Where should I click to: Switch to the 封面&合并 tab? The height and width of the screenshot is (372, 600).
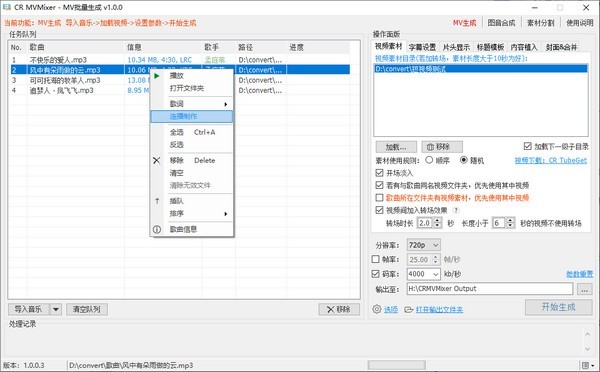[561, 47]
